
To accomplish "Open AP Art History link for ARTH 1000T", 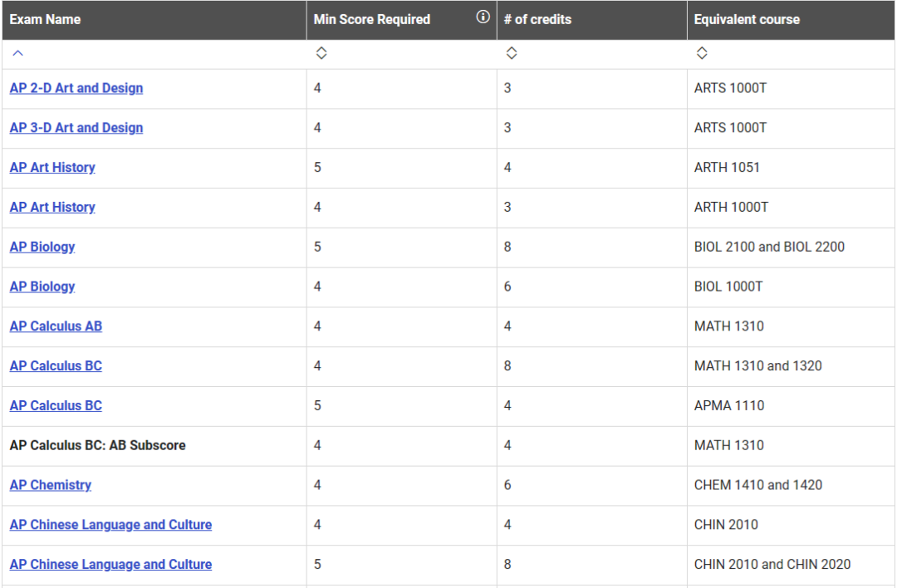I will 52,208.
